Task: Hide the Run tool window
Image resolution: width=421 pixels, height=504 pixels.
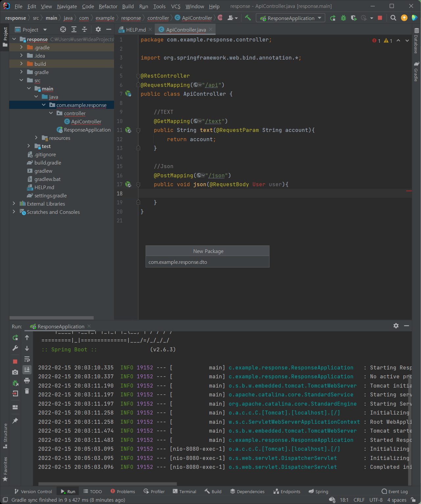Action: (407, 326)
